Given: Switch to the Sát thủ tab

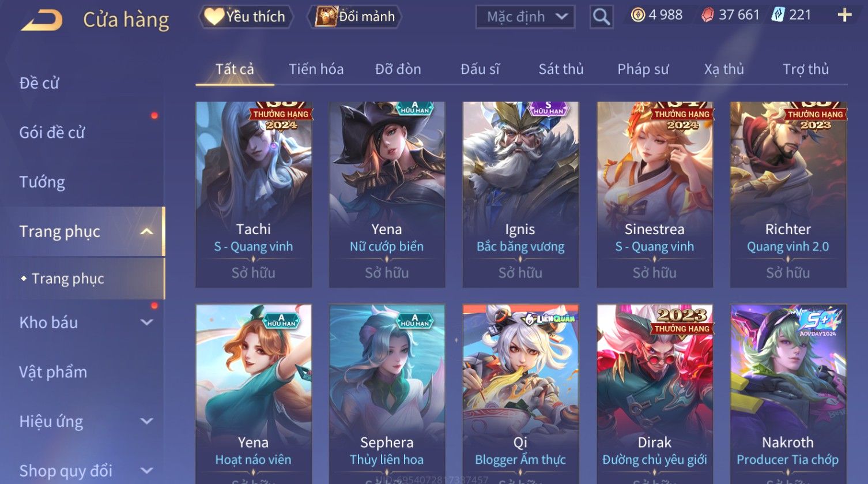Looking at the screenshot, I should (x=561, y=69).
